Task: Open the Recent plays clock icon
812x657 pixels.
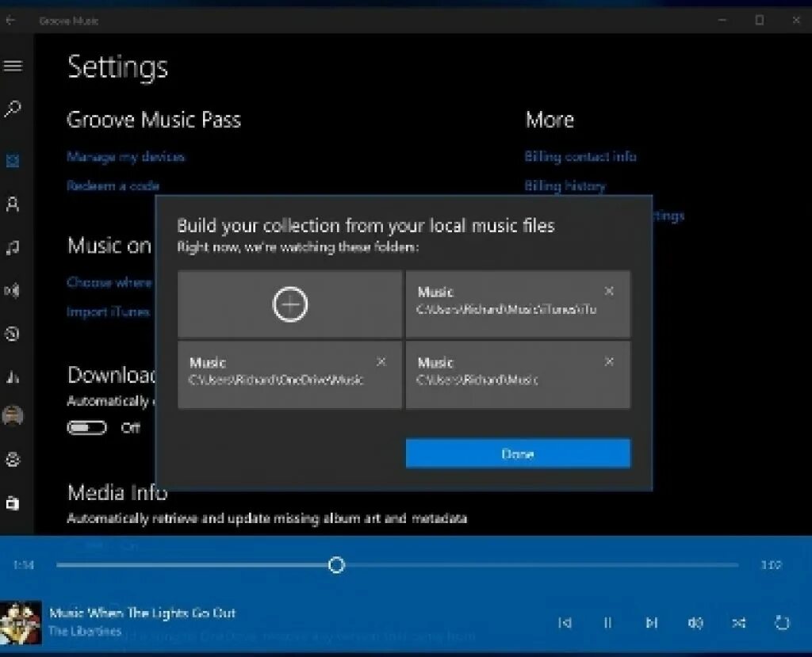Action: pos(13,334)
